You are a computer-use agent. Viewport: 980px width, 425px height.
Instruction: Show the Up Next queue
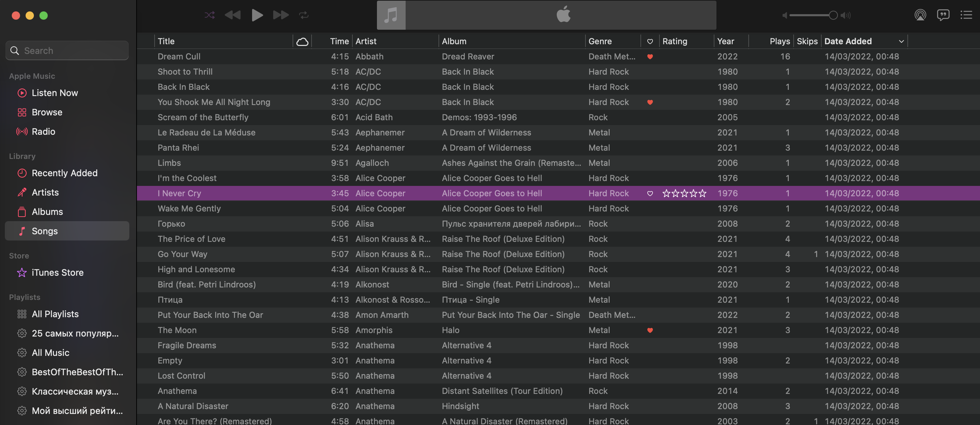(x=966, y=15)
